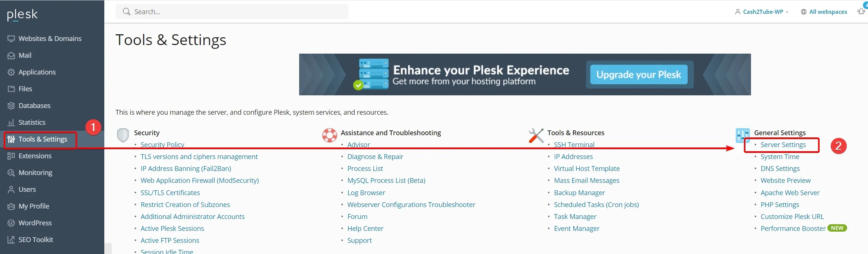Open SSL/TLS Certificates link

(170, 193)
